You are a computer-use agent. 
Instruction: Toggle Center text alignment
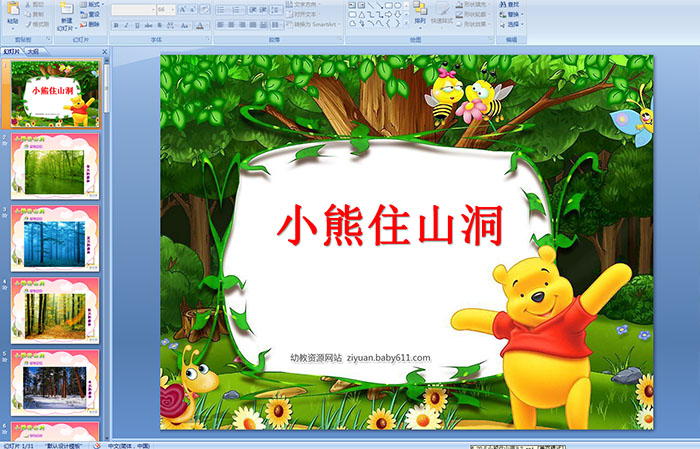231,25
